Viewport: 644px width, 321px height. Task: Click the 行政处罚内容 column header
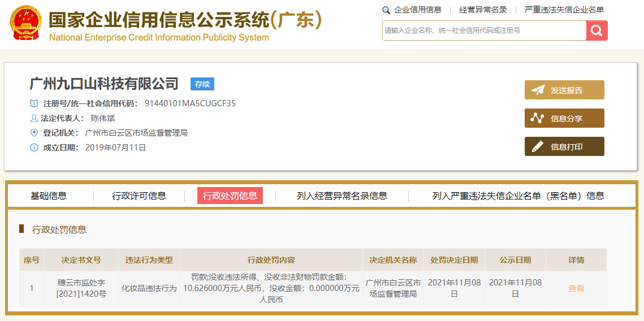[x=271, y=260]
